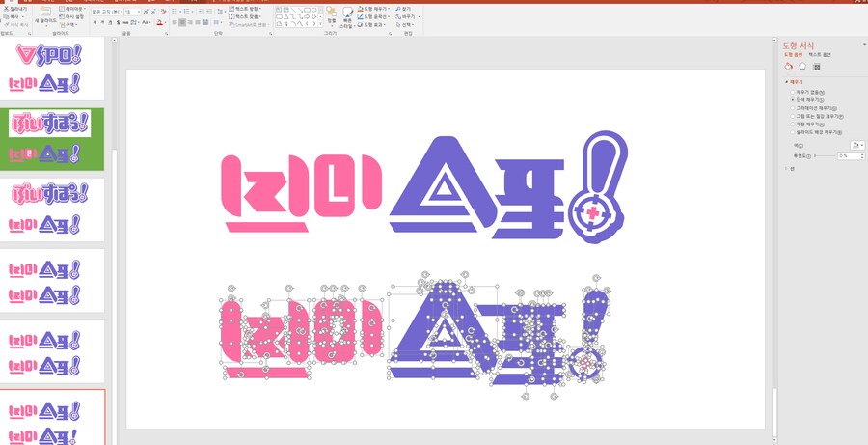Click the Reset (다시 설정) slide button
This screenshot has height=445, width=868.
[71, 16]
